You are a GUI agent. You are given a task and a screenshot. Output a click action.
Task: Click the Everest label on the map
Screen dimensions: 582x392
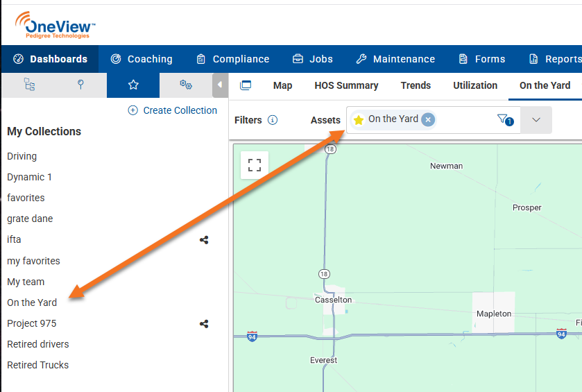pos(324,360)
